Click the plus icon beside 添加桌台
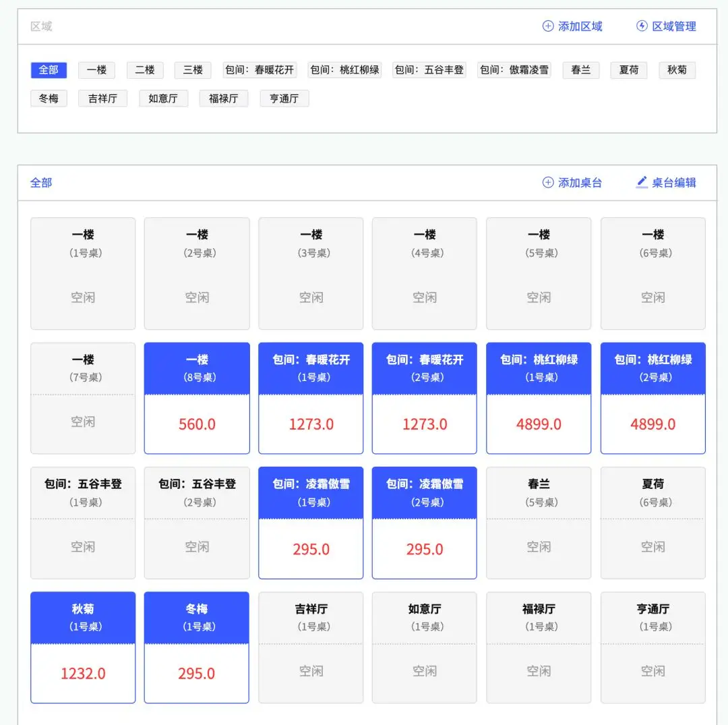 click(548, 183)
